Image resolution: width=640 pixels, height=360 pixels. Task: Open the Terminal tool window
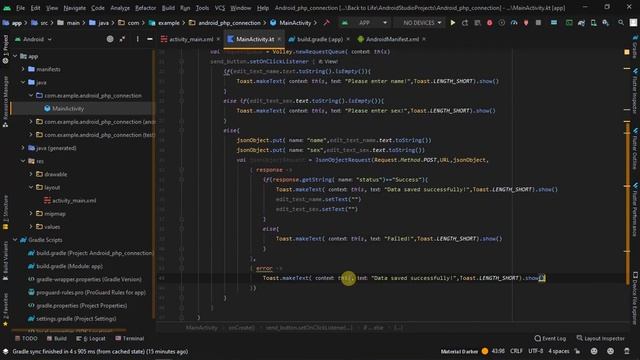(x=129, y=338)
